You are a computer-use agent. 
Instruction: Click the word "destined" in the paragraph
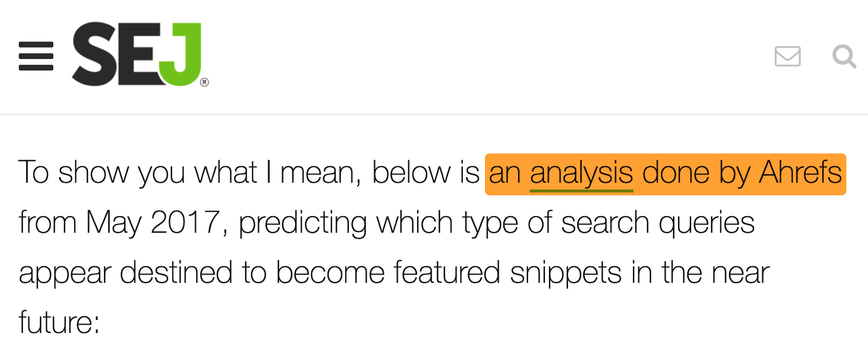coord(176,272)
